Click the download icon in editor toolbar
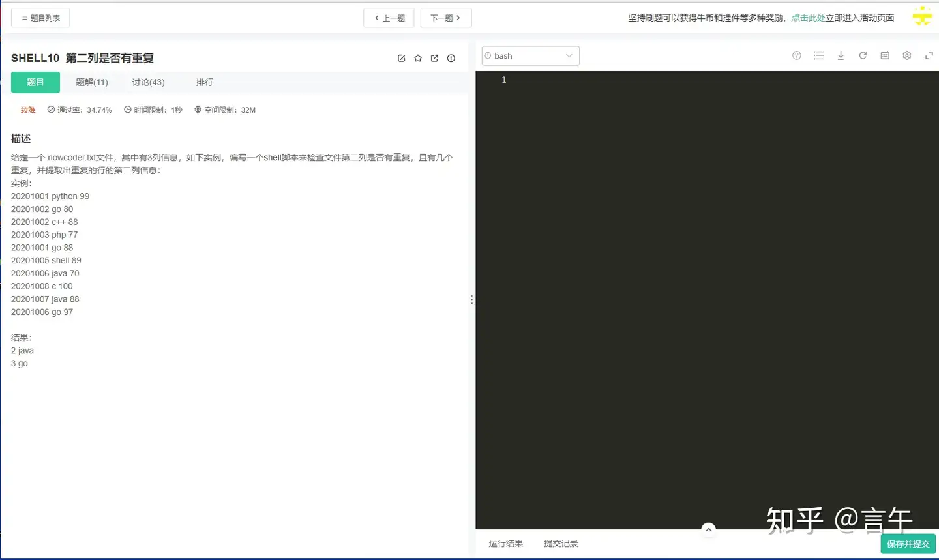 pyautogui.click(x=841, y=56)
